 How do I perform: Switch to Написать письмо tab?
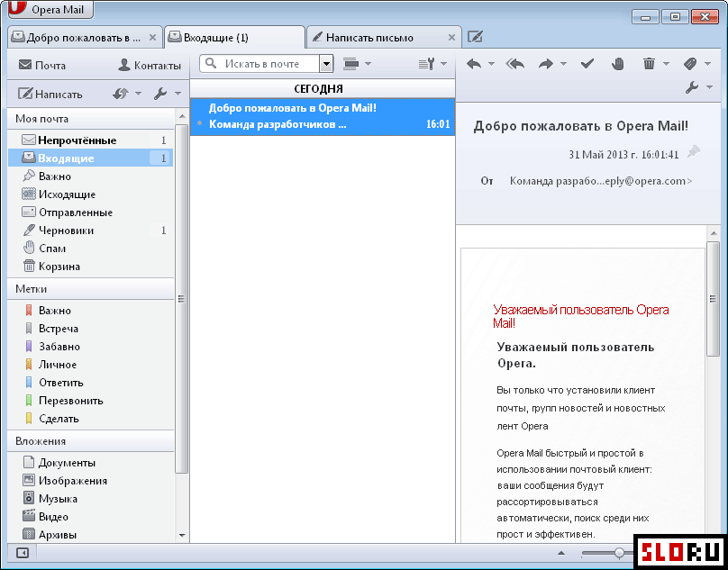(x=385, y=38)
